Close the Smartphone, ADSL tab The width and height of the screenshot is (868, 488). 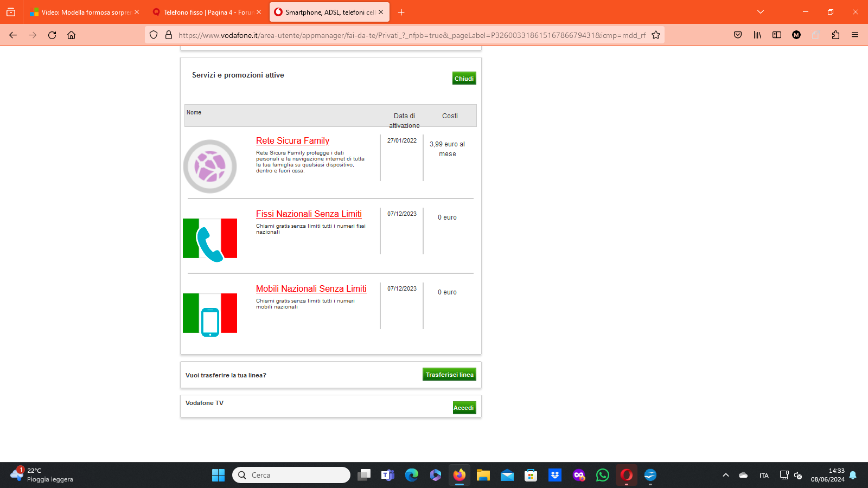point(381,12)
